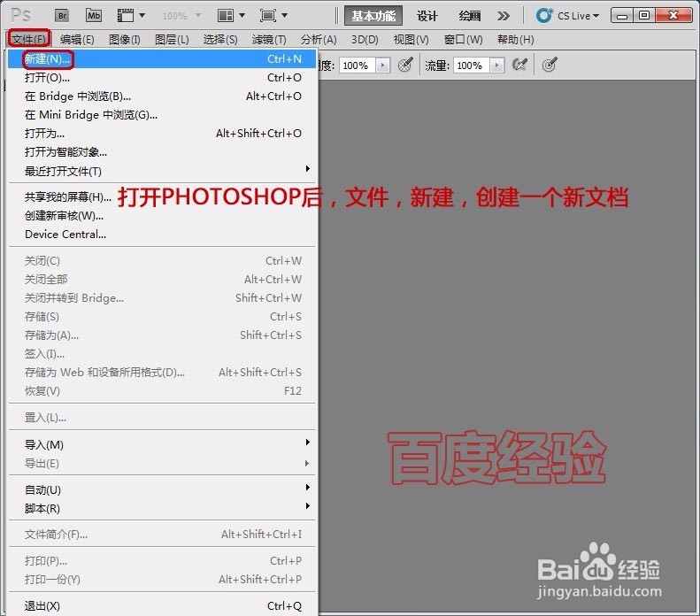Open the 文件(F) menu
The image size is (700, 616).
point(28,39)
